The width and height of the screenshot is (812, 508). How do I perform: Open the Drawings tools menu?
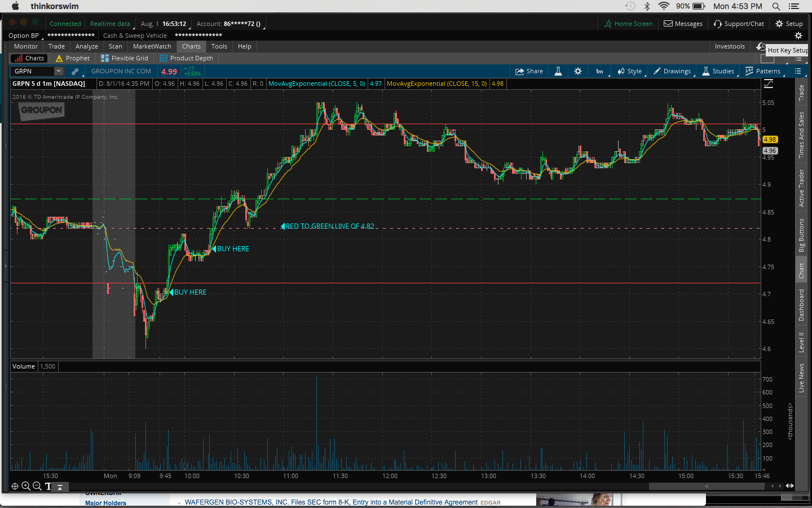[672, 72]
